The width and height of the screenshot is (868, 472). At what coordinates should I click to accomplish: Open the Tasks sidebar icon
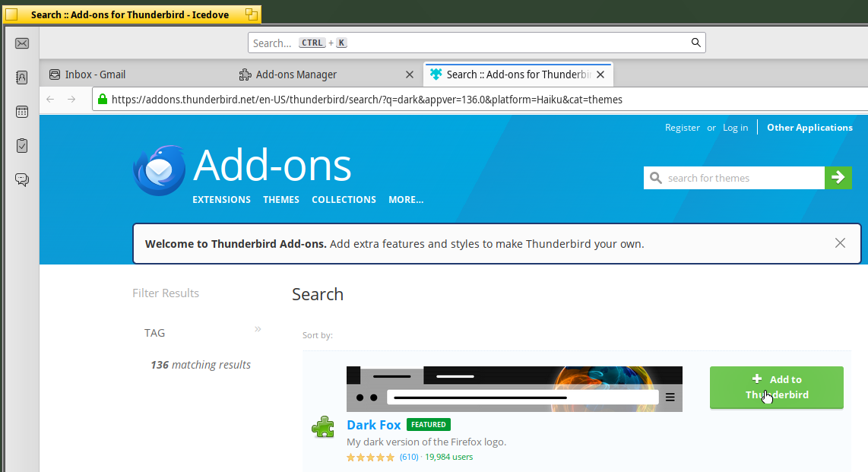click(x=22, y=145)
